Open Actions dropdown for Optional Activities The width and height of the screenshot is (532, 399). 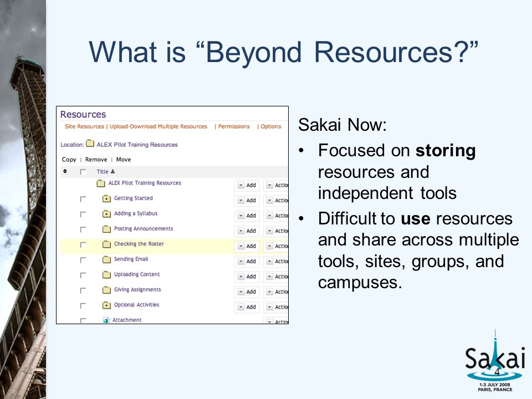[276, 308]
